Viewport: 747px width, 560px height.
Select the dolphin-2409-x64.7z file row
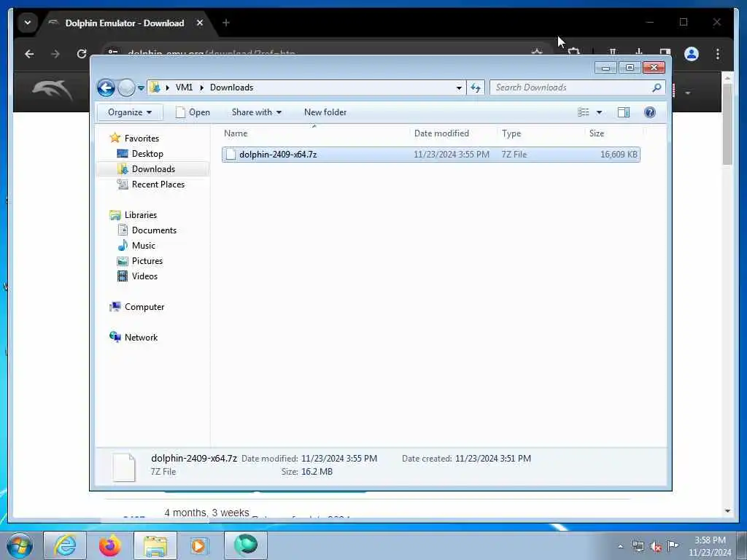coord(430,155)
